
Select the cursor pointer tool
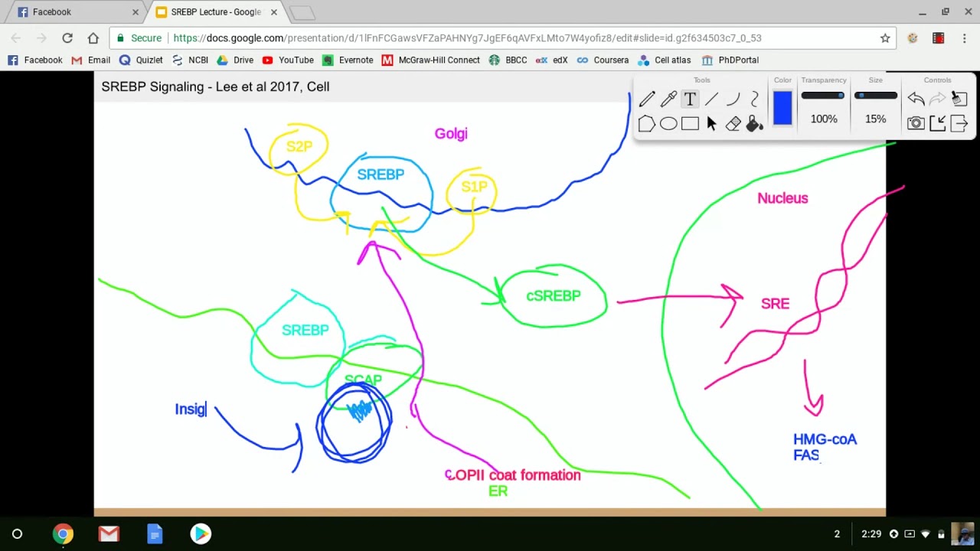pyautogui.click(x=711, y=123)
